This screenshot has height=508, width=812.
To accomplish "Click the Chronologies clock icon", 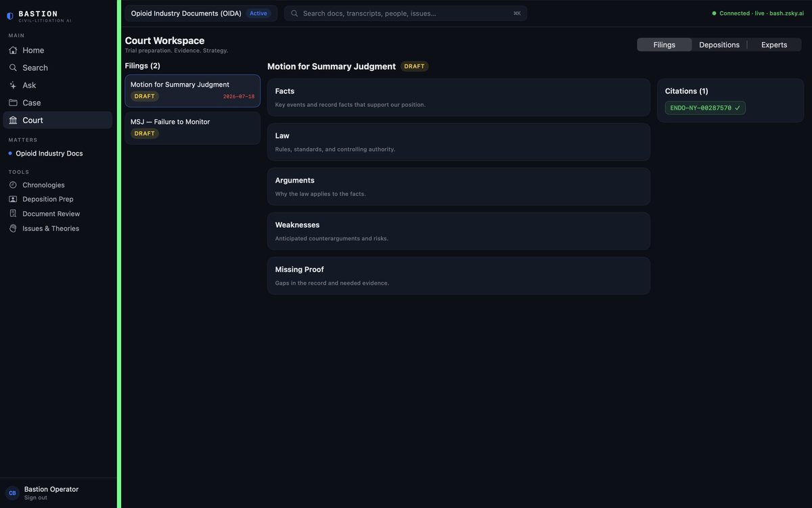I will (x=13, y=185).
